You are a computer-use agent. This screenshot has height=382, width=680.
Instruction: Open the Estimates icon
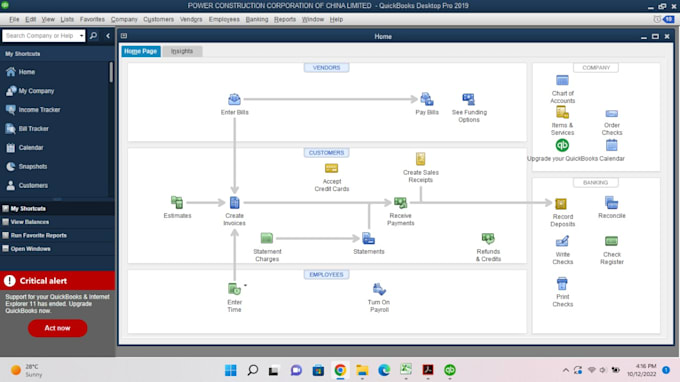coord(177,202)
